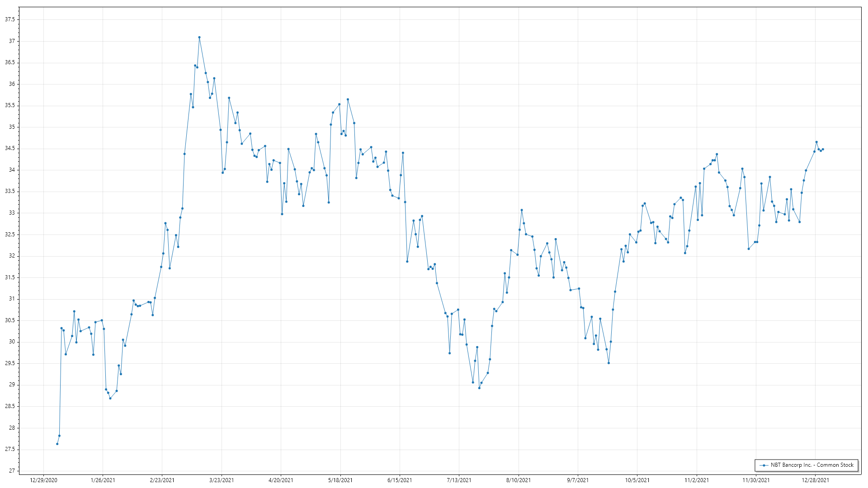Click the 30 y-axis value label
Screen dimensions: 868x488
[12, 342]
